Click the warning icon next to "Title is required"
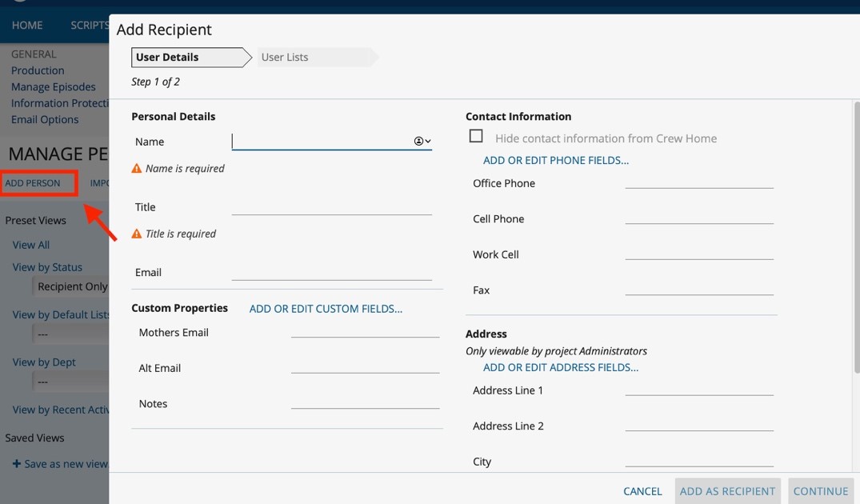Viewport: 860px width, 504px height. point(136,234)
